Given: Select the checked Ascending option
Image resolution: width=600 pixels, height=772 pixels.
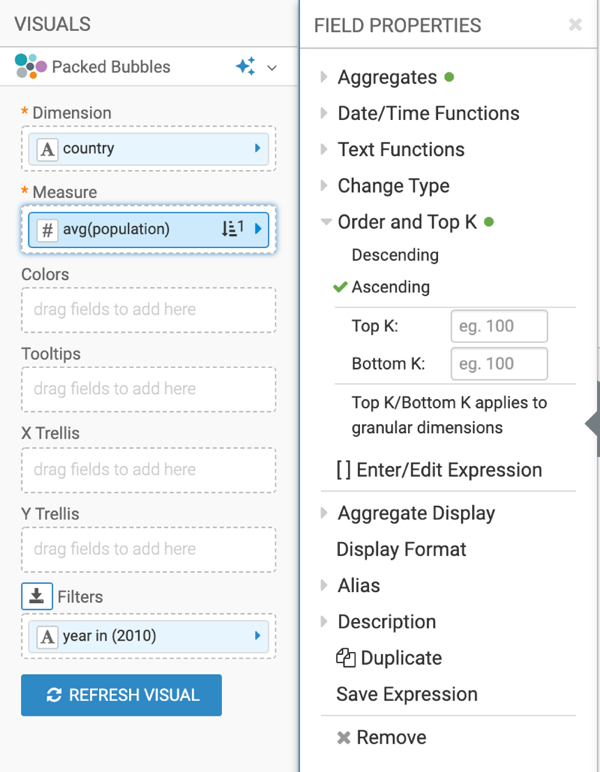Looking at the screenshot, I should point(390,287).
